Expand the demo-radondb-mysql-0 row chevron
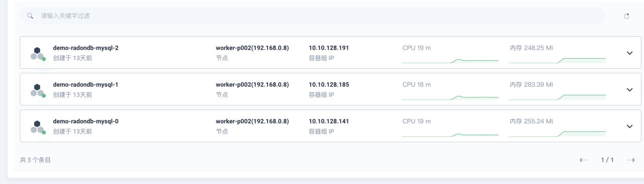Screen dimensions: 644x184 coord(629,126)
